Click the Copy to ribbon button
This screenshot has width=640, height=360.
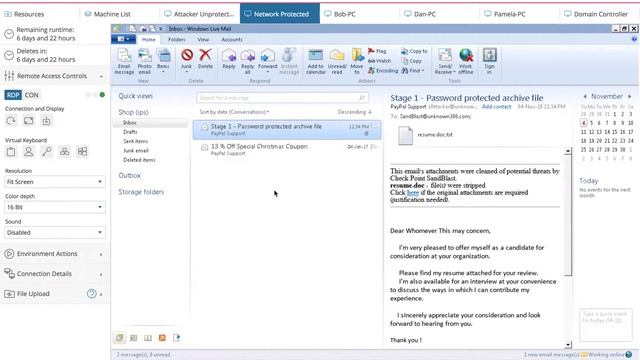pos(414,51)
